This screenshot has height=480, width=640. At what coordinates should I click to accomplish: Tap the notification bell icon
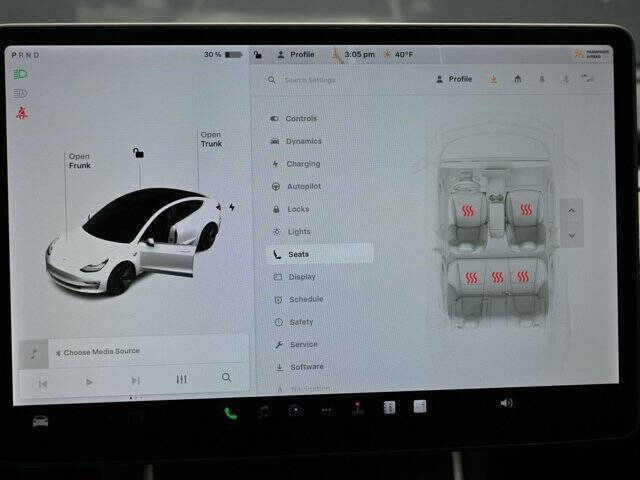542,79
